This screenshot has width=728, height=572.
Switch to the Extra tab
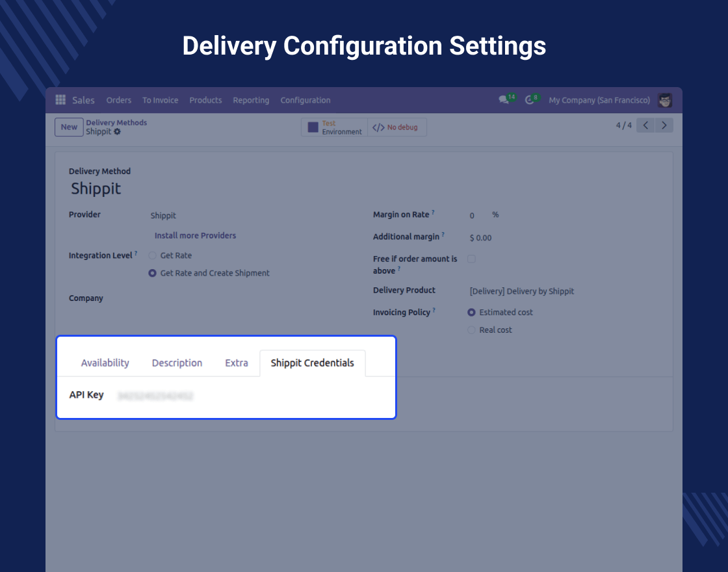[x=237, y=363]
